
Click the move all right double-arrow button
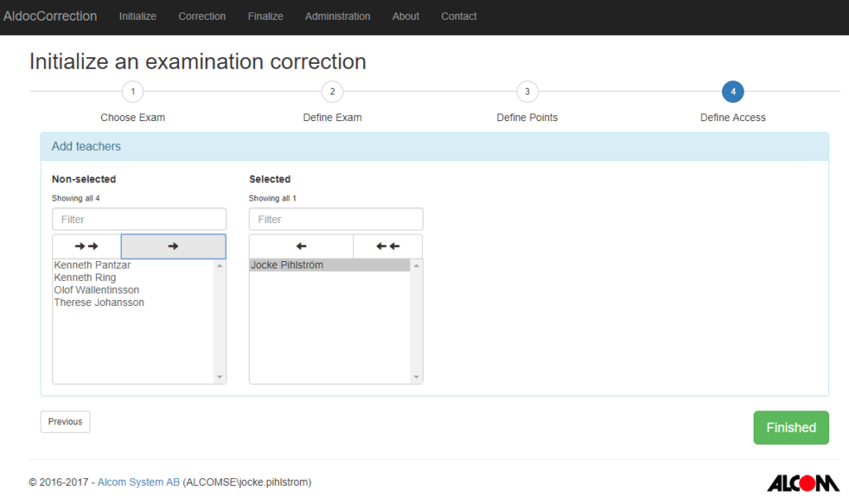click(87, 246)
